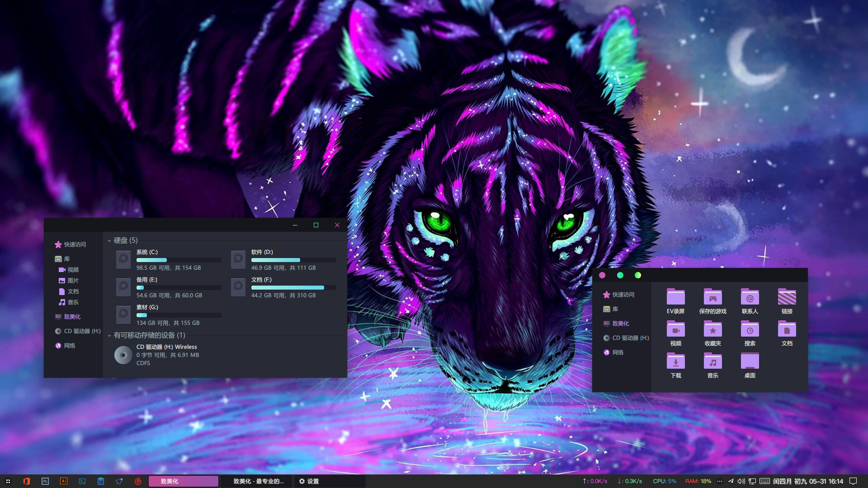Click the network icon in system tray

click(x=752, y=481)
